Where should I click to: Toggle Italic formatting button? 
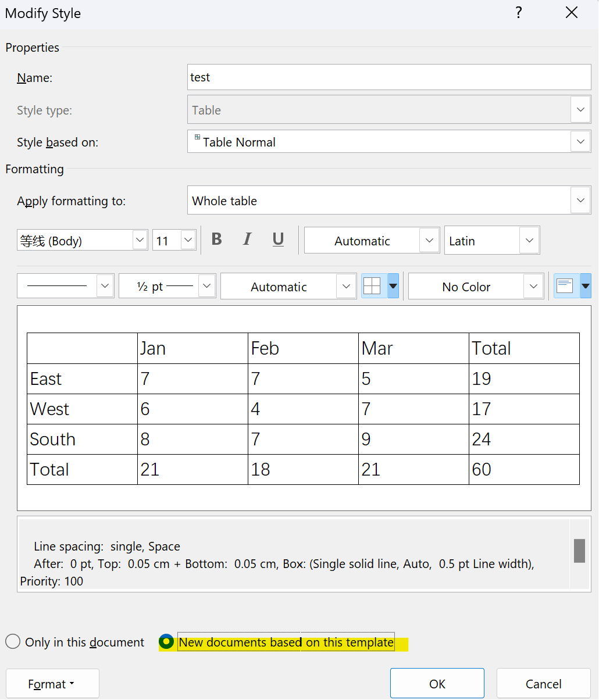[x=247, y=240]
